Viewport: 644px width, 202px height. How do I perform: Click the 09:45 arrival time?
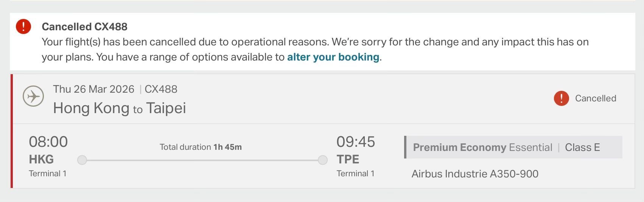[x=356, y=142]
